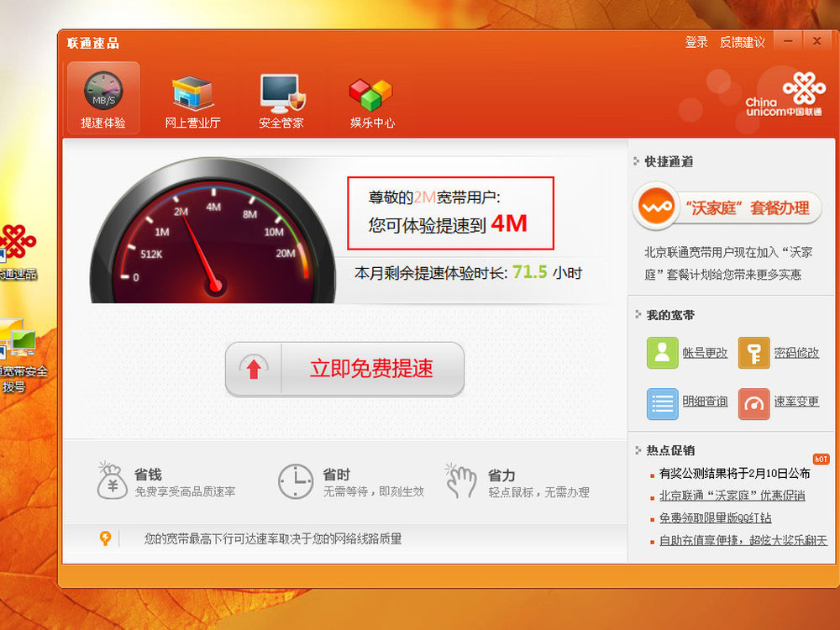Click the 我的宽带 section heading
Image resolution: width=840 pixels, height=630 pixels.
670,315
